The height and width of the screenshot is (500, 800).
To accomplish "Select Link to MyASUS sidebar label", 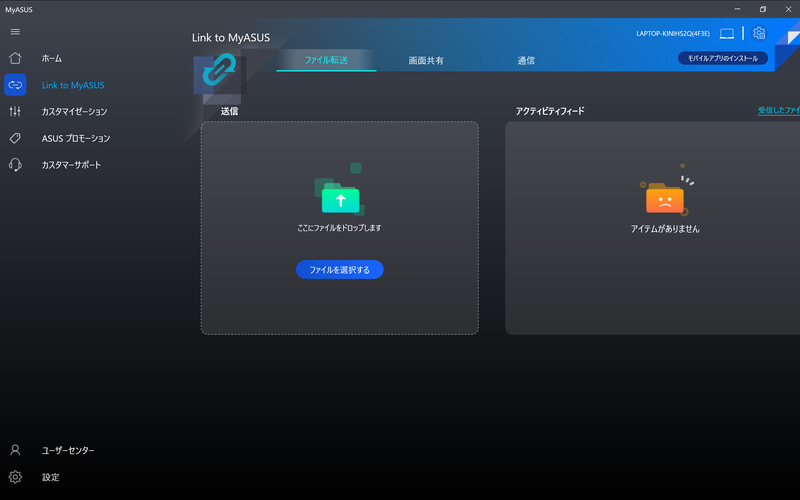I will [x=73, y=85].
